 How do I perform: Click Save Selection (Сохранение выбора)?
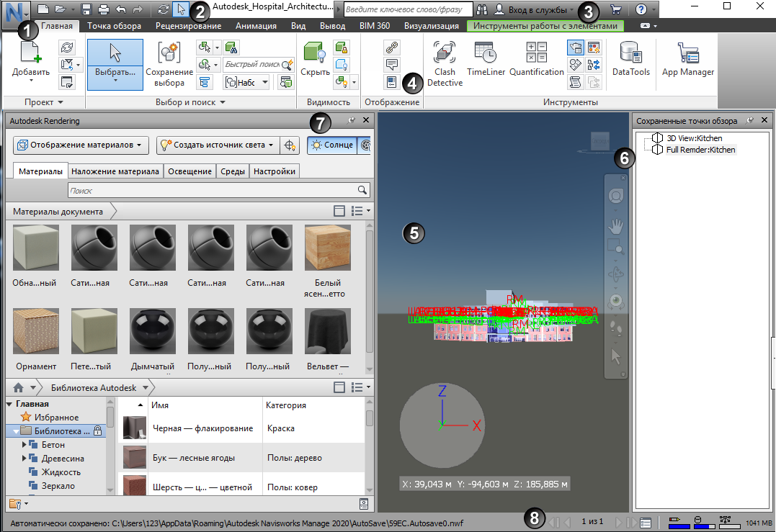[x=169, y=64]
